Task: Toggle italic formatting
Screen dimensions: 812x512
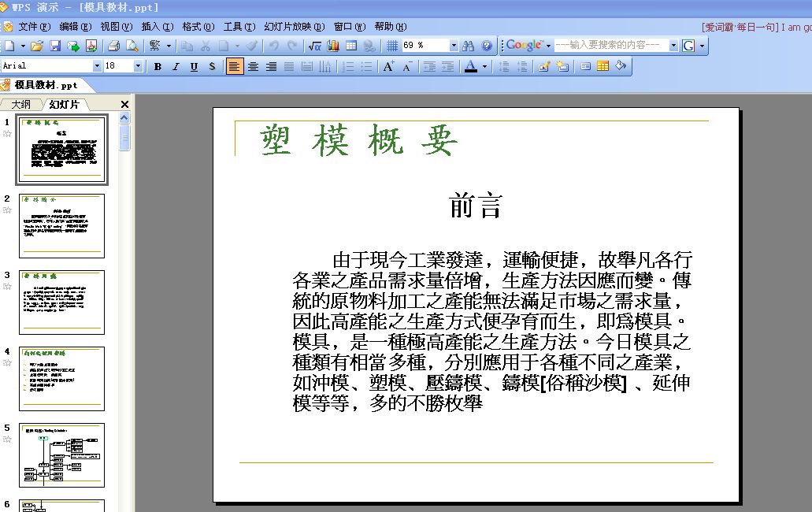Action: coord(176,66)
